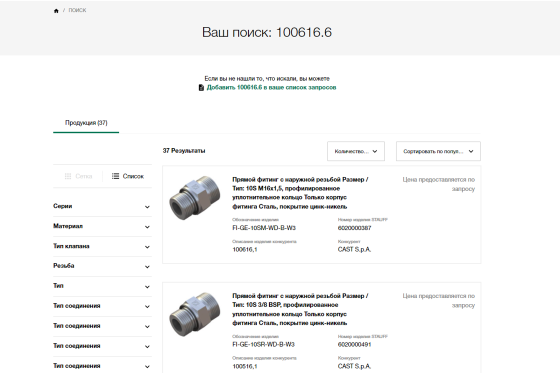Go to the home page via breadcrumb icon
Image resolution: width=560 pixels, height=373 pixels.
pyautogui.click(x=56, y=11)
